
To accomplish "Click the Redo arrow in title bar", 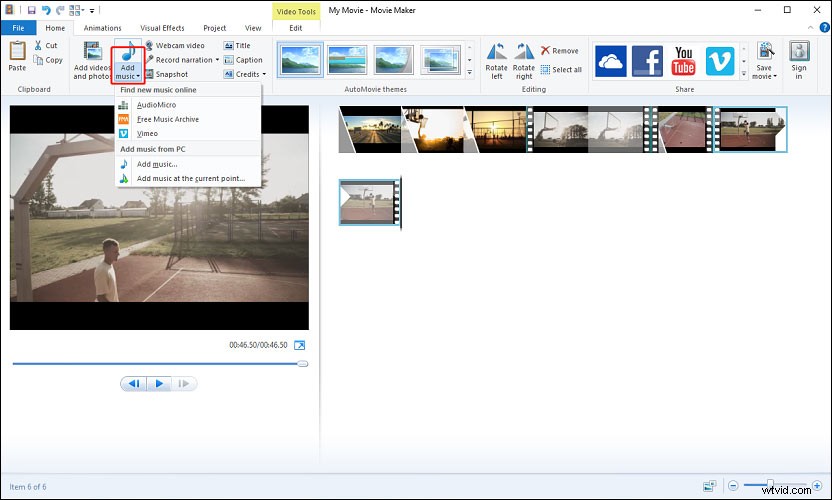I will coord(60,10).
